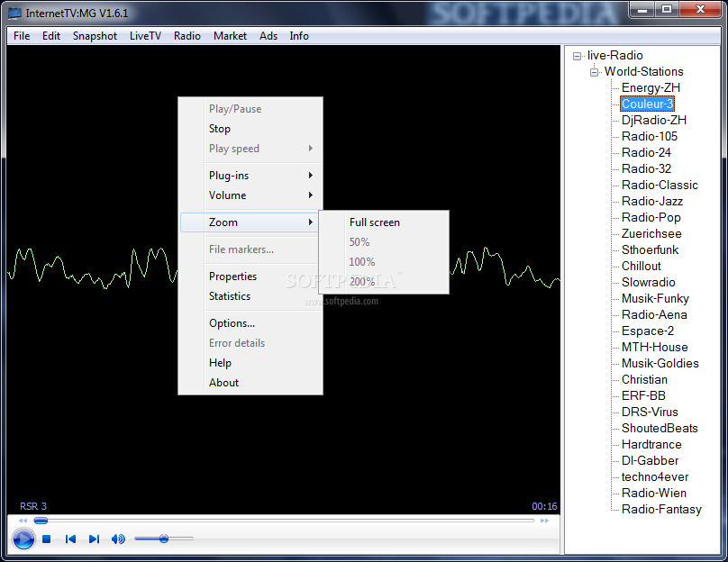
Task: Select the ShoutedBeats station
Action: pyautogui.click(x=660, y=429)
